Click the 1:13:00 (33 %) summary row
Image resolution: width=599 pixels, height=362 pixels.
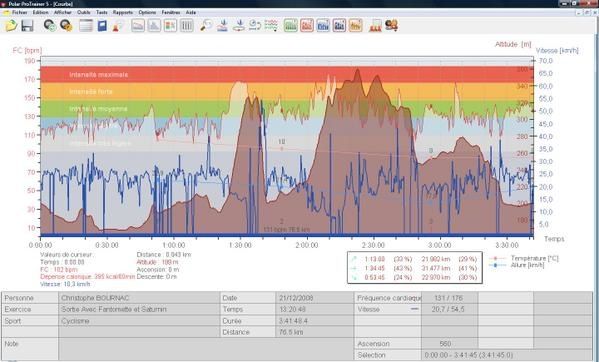tap(414, 259)
